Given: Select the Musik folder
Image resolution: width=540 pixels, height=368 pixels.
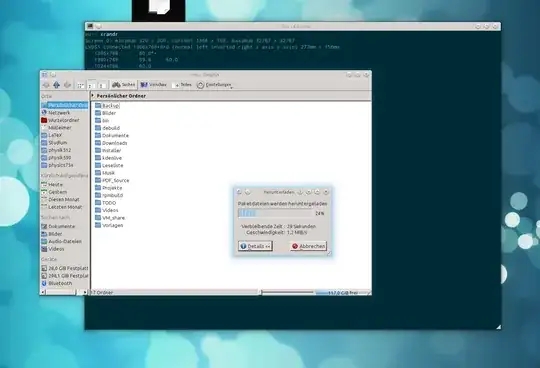Looking at the screenshot, I should point(105,173).
